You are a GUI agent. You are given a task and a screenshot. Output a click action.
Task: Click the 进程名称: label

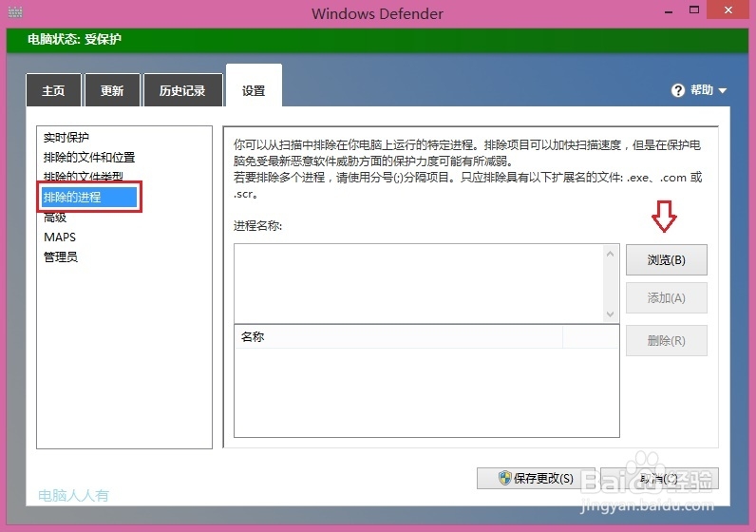tap(258, 226)
